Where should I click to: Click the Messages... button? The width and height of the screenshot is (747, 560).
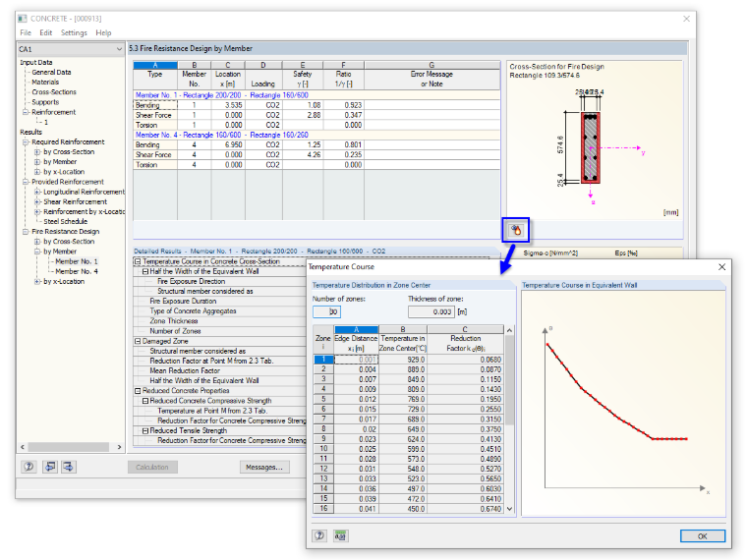(264, 467)
